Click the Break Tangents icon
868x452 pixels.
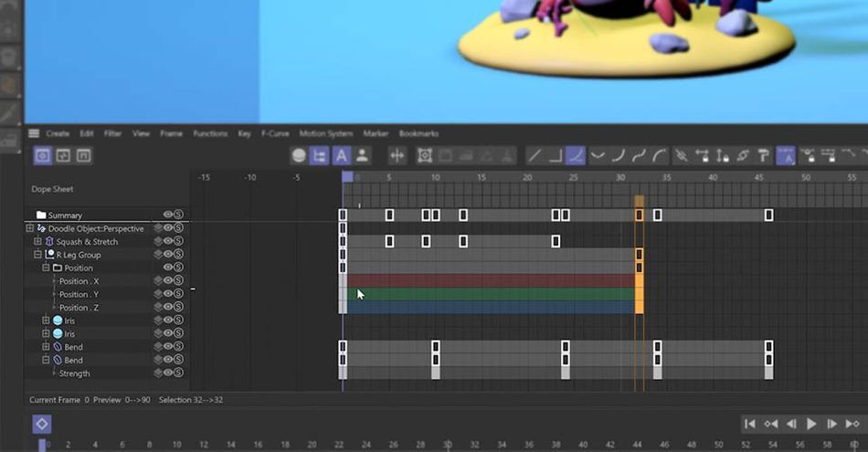coord(681,156)
